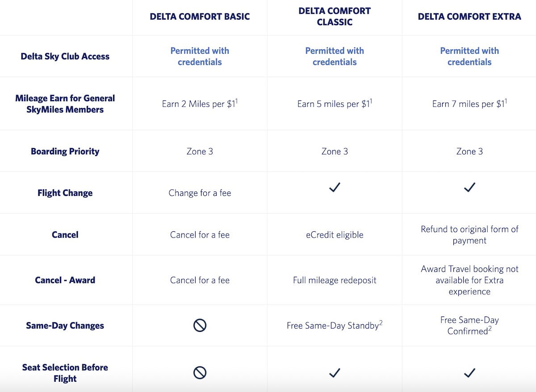Click Seat Selection checkmark under Comfort Extra
Viewport: 536px width, 392px height.
click(469, 372)
